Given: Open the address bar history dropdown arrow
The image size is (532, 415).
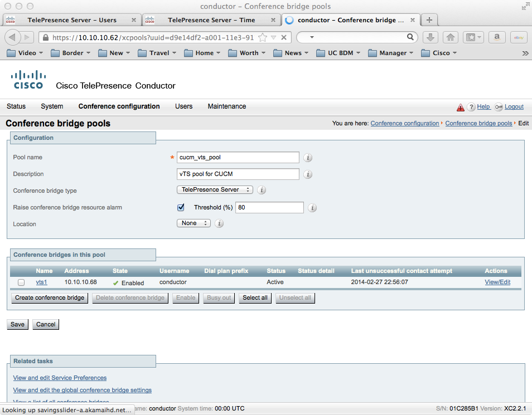Looking at the screenshot, I should click(x=273, y=38).
